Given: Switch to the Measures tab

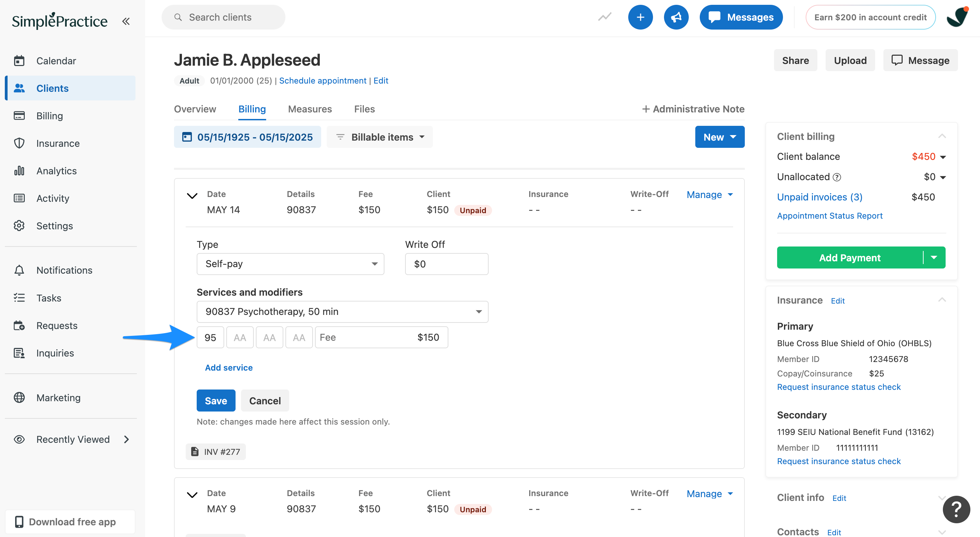Looking at the screenshot, I should pyautogui.click(x=310, y=109).
